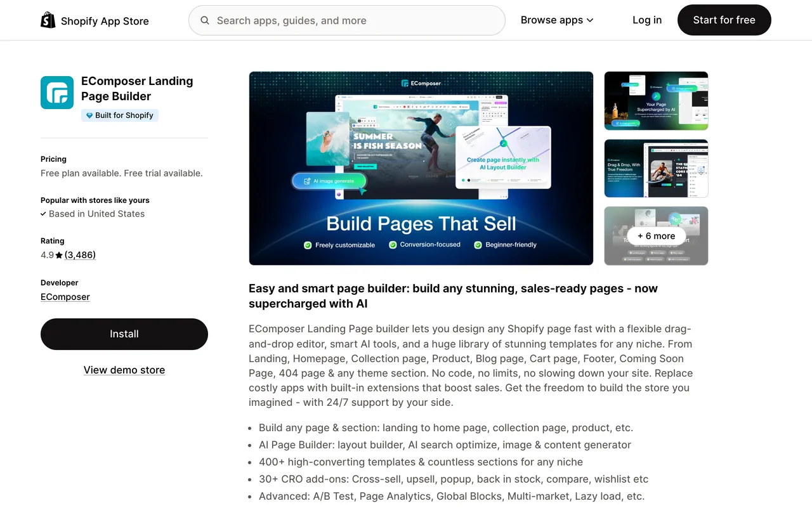Viewport: 812px width, 520px height.
Task: Open the EComposer developer link
Action: coord(65,297)
